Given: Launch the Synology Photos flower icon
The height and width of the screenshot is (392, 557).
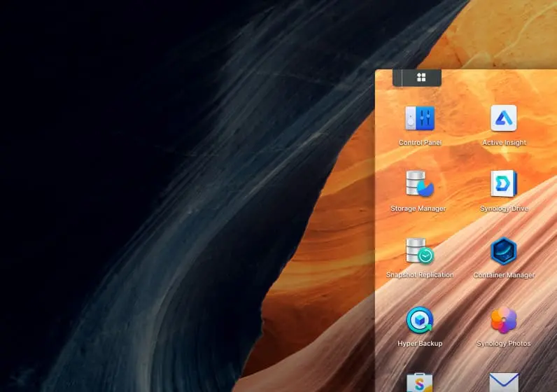Looking at the screenshot, I should 504,320.
